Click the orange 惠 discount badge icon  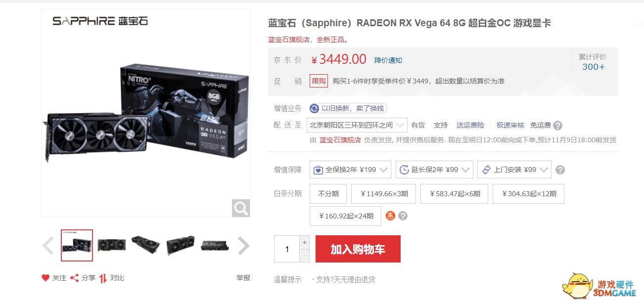click(391, 216)
